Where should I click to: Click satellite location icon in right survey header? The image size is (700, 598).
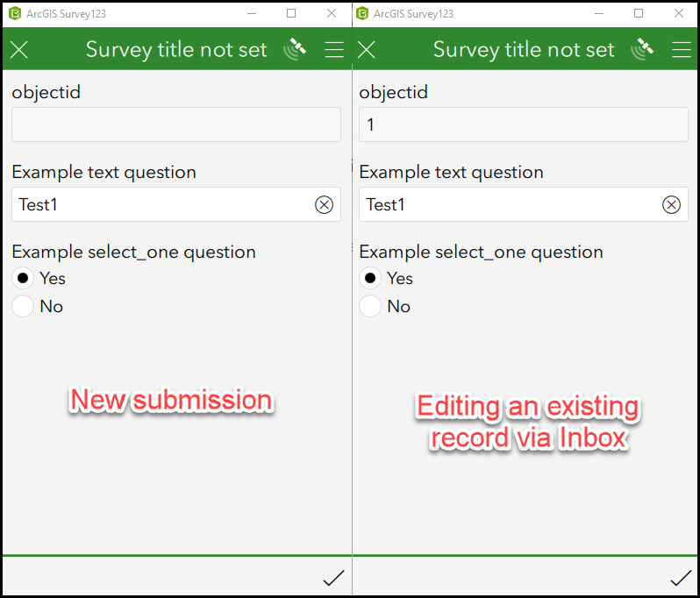[x=643, y=49]
